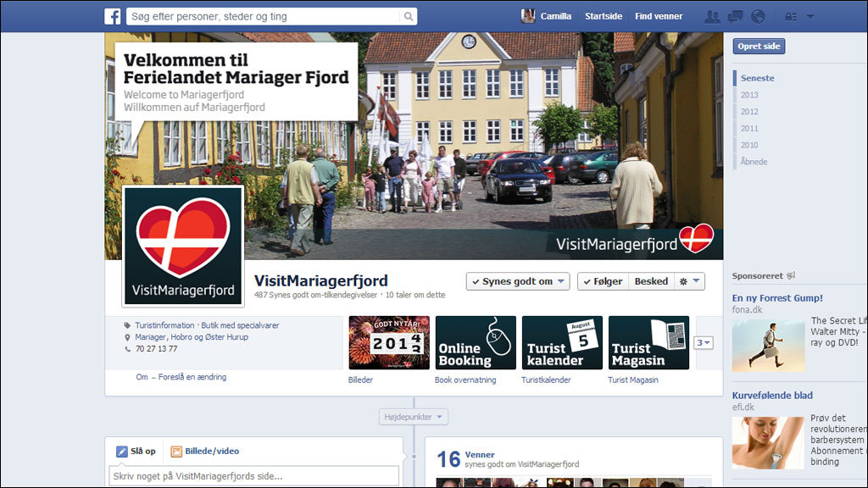Click the Besked button

(651, 281)
